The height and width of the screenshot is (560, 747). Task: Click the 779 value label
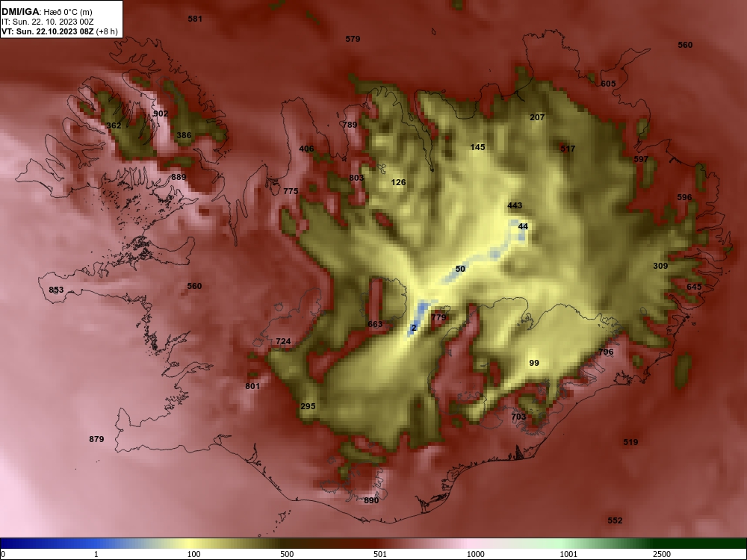point(438,317)
